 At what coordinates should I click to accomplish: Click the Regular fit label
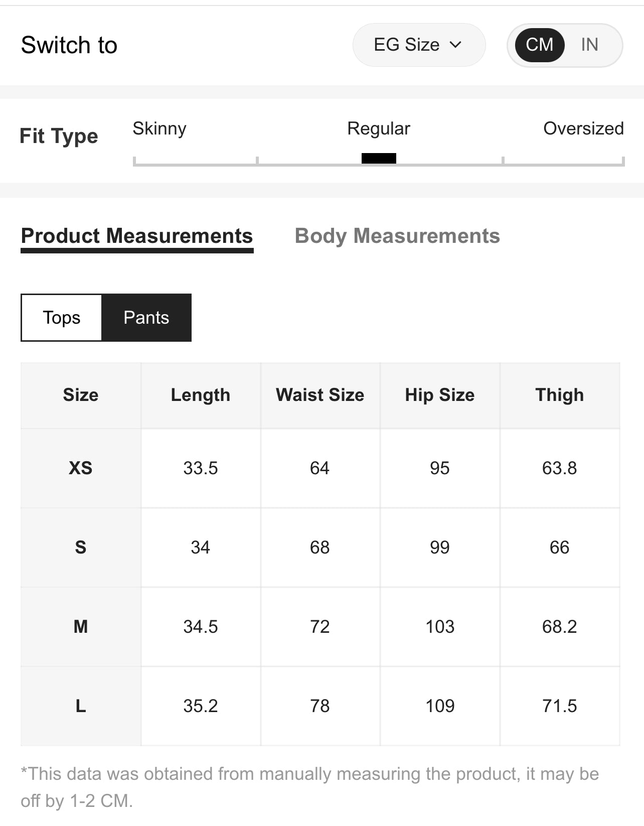point(379,128)
